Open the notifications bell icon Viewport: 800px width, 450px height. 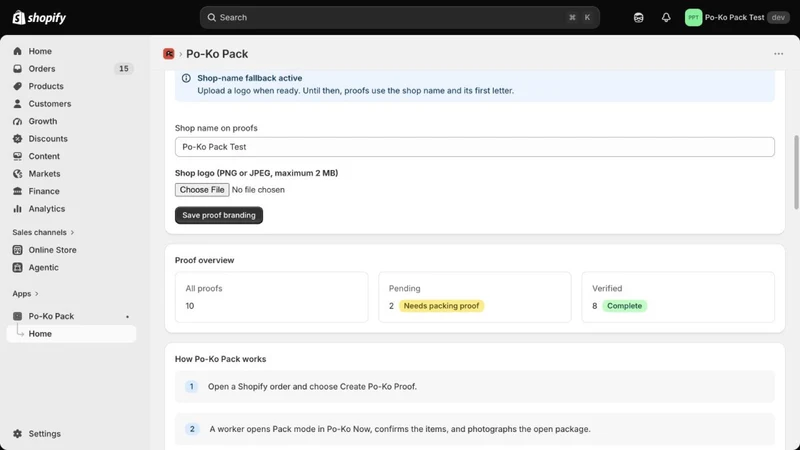click(x=666, y=17)
